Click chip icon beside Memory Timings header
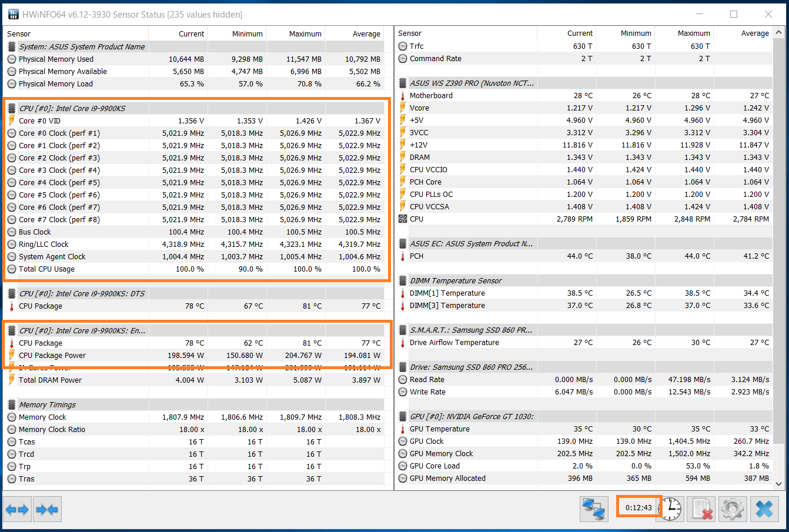Screen dimensions: 789x532 pos(12,404)
